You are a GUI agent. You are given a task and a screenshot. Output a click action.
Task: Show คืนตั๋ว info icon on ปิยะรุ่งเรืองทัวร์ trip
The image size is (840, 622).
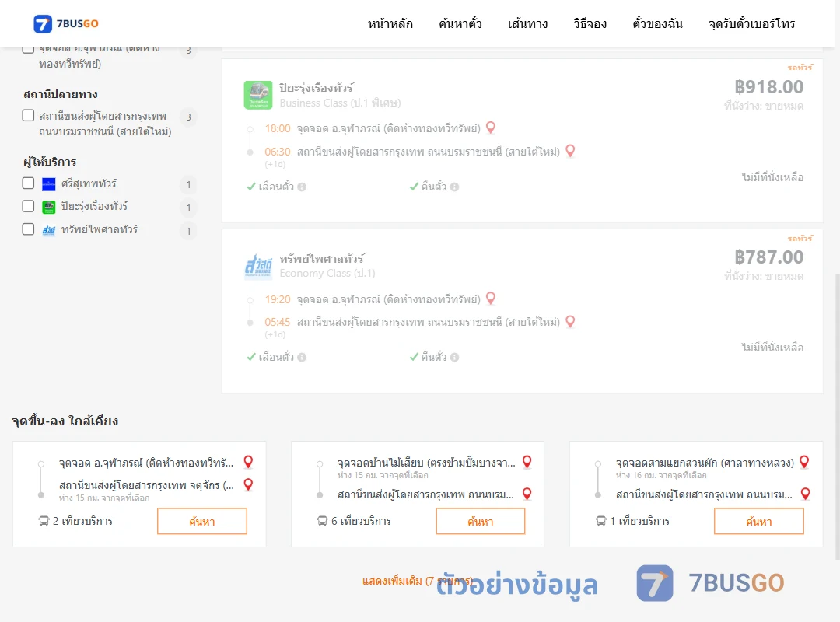[454, 187]
